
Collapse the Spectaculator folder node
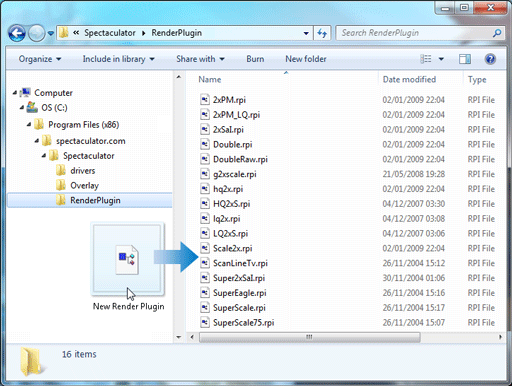tap(44, 156)
